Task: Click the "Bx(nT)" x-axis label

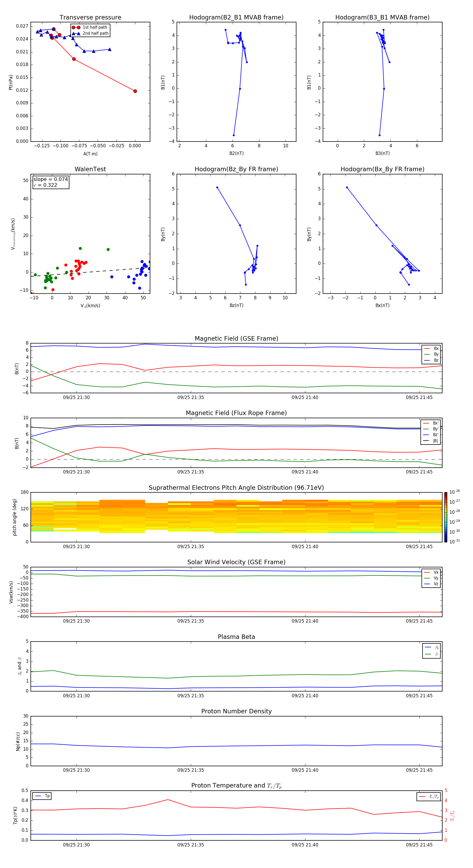Action: (382, 305)
